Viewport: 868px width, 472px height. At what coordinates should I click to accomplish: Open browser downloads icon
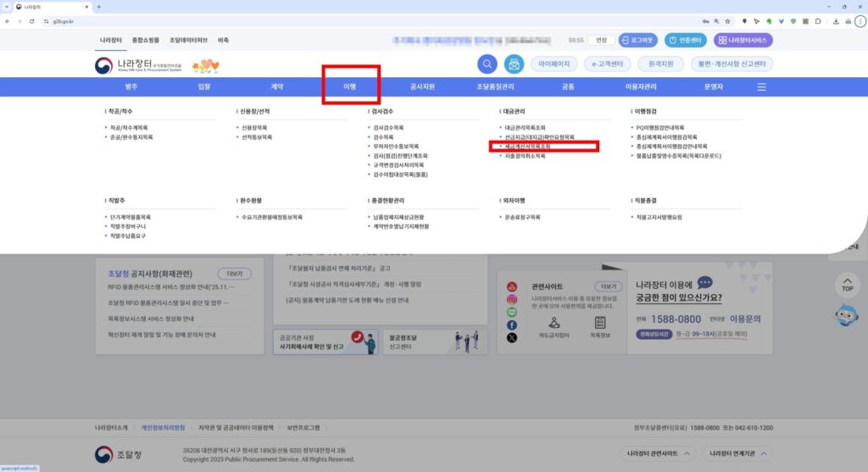coord(835,21)
